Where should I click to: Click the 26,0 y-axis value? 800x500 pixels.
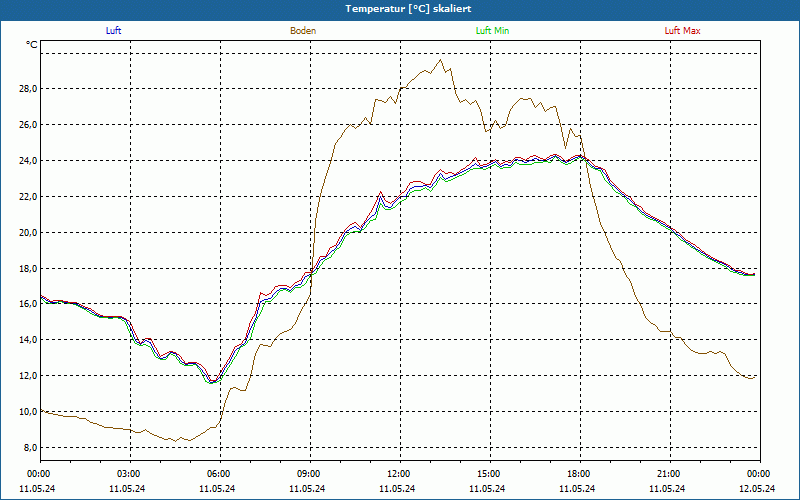28,125
